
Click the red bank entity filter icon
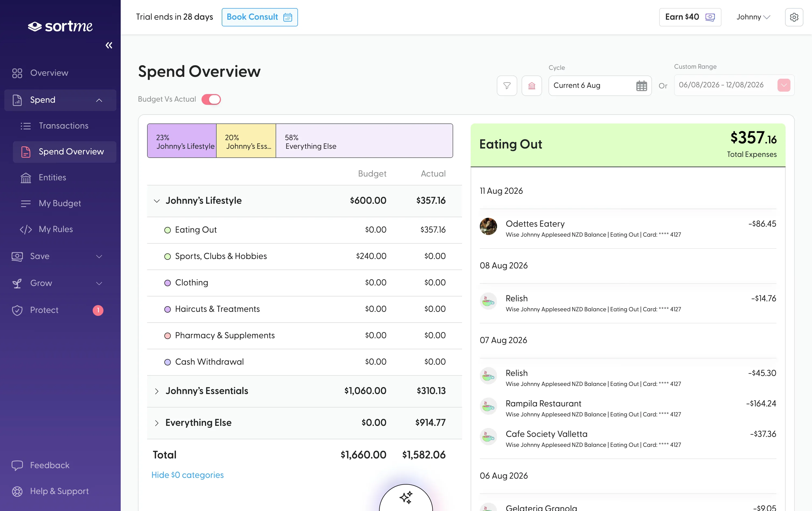coord(532,86)
